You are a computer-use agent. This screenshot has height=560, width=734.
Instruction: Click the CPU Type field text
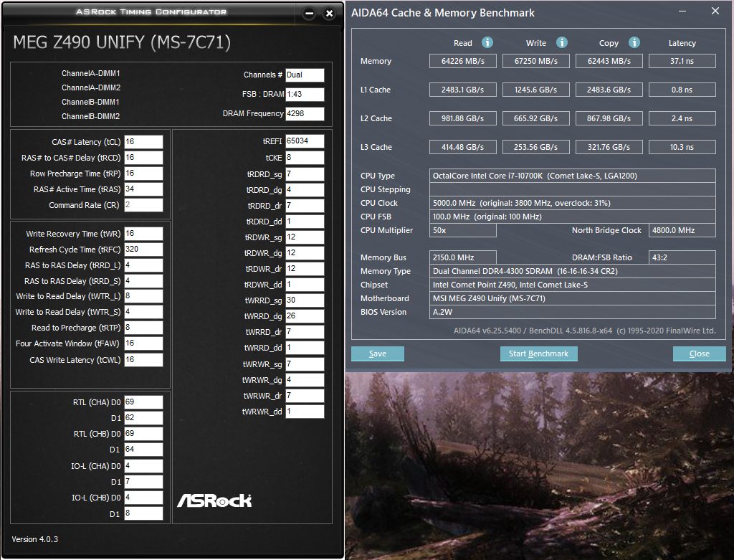click(x=572, y=176)
